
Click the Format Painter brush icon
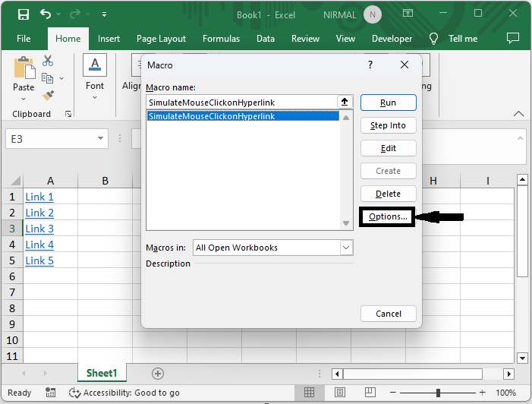[48, 96]
